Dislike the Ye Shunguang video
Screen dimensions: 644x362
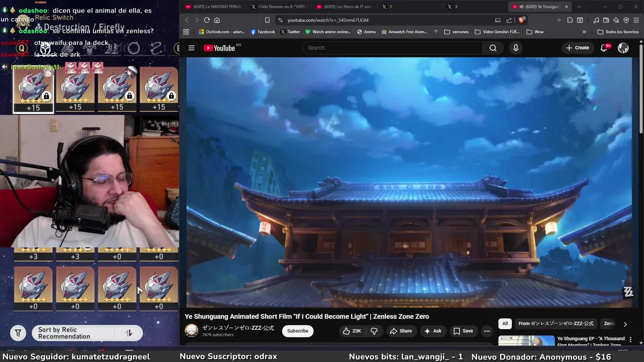(x=374, y=331)
